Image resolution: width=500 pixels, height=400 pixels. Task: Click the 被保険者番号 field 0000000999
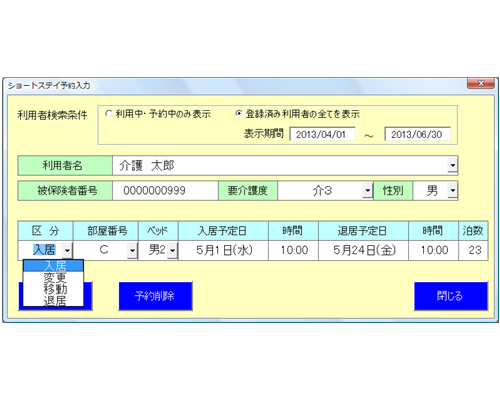(165, 191)
